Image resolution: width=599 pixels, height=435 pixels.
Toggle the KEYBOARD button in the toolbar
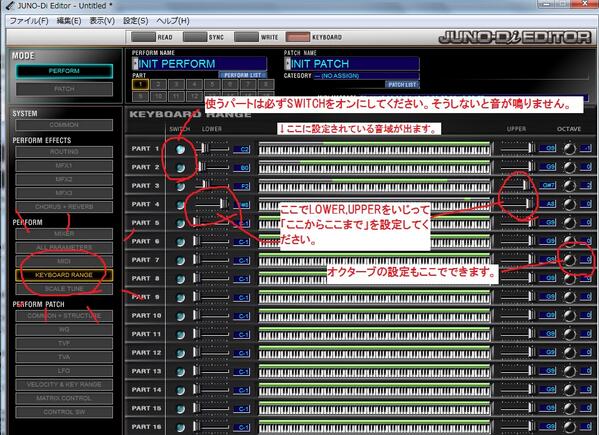[x=298, y=37]
